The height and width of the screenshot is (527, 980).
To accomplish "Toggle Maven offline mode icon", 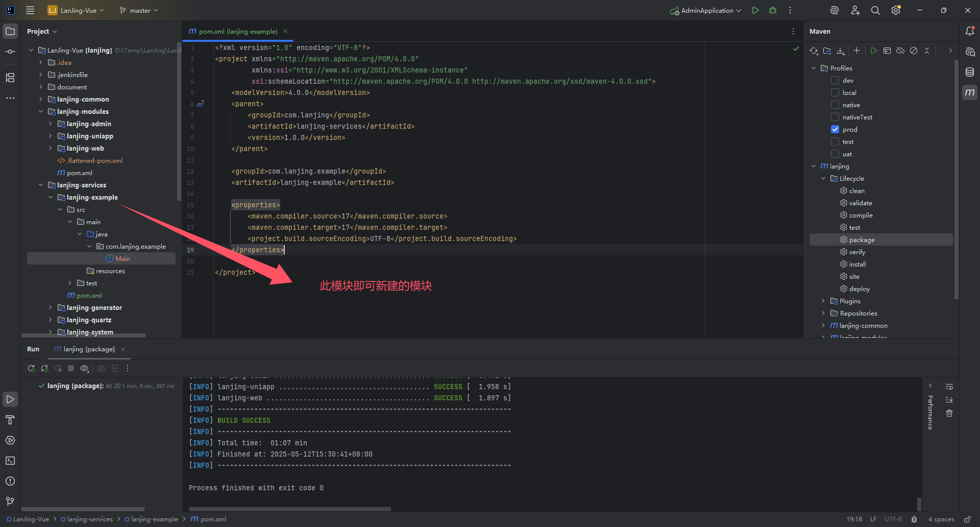I will tap(900, 51).
